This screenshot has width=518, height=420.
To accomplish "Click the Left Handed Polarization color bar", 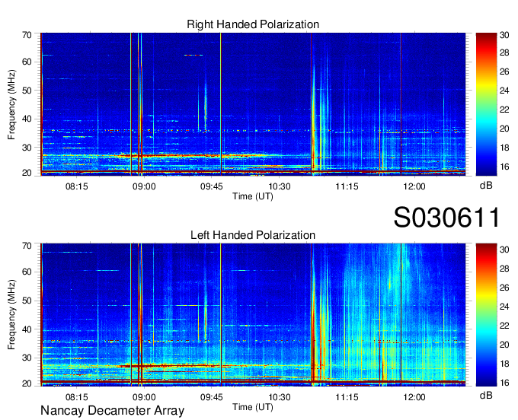I will 486,315.
